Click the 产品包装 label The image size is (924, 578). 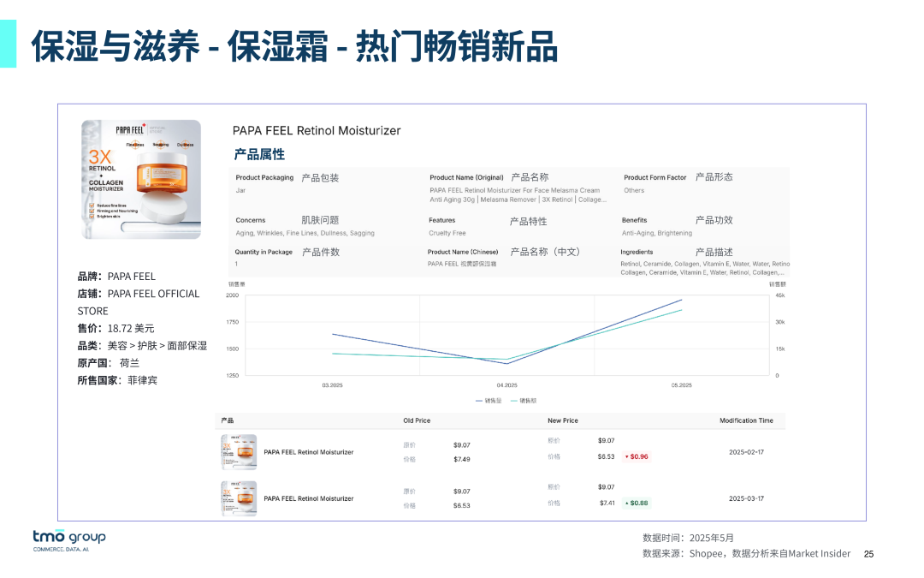tap(320, 178)
